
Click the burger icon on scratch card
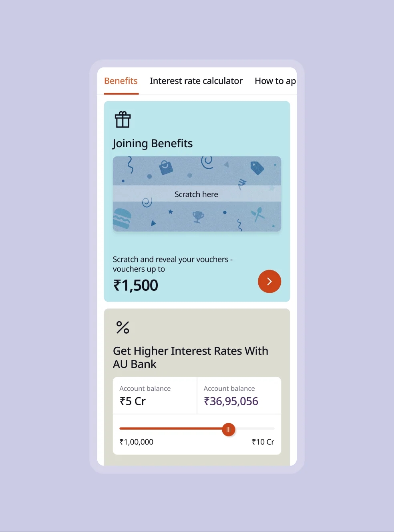122,218
